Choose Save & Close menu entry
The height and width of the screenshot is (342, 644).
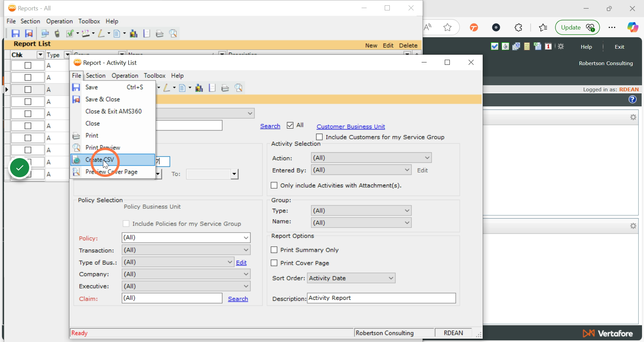pos(113,99)
